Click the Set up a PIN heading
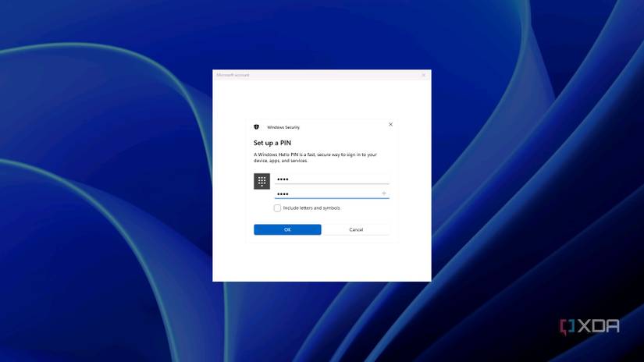Viewport: 644px width, 362px height. (272, 143)
